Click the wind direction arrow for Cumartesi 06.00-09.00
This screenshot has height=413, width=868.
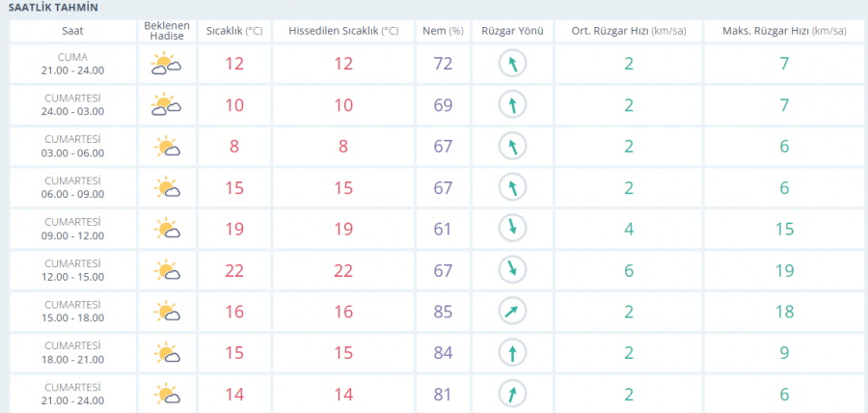pyautogui.click(x=513, y=187)
